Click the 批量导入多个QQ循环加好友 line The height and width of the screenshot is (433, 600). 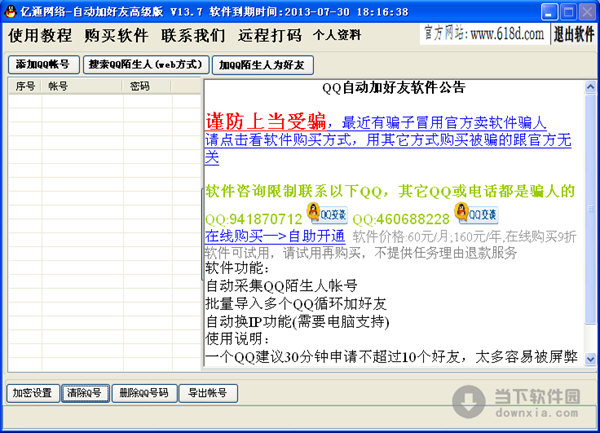tap(296, 304)
